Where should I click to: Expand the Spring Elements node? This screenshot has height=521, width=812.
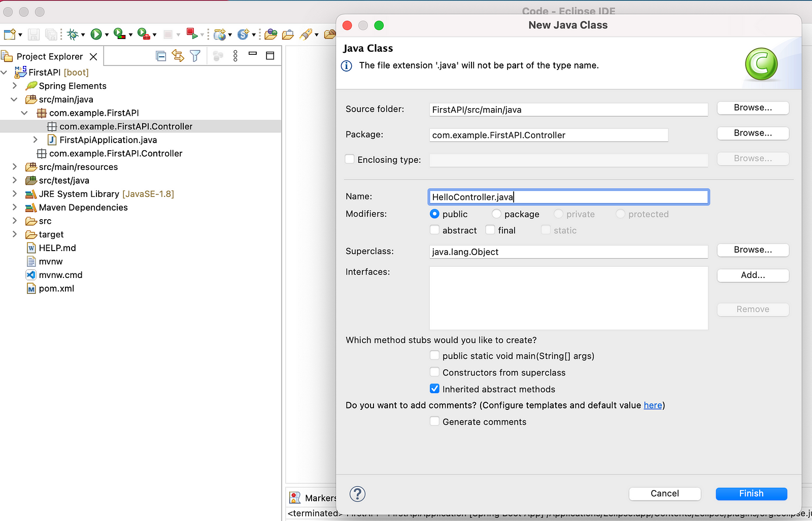coord(15,86)
